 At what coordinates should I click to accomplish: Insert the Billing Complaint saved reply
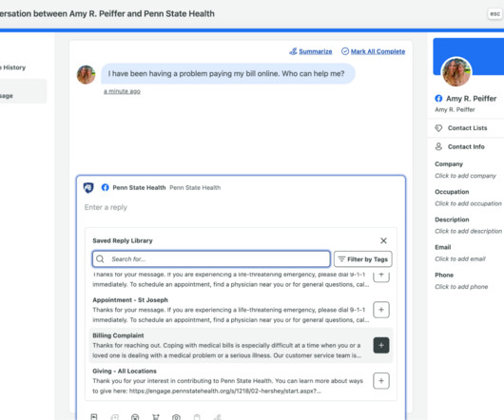click(x=381, y=345)
